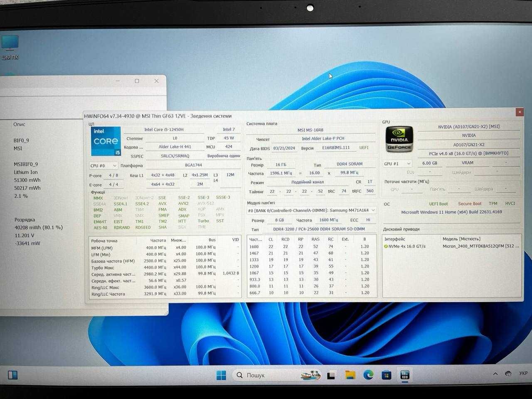Click the 6.00 GB VRAM size field
This screenshot has height=399, width=532.
(430, 163)
